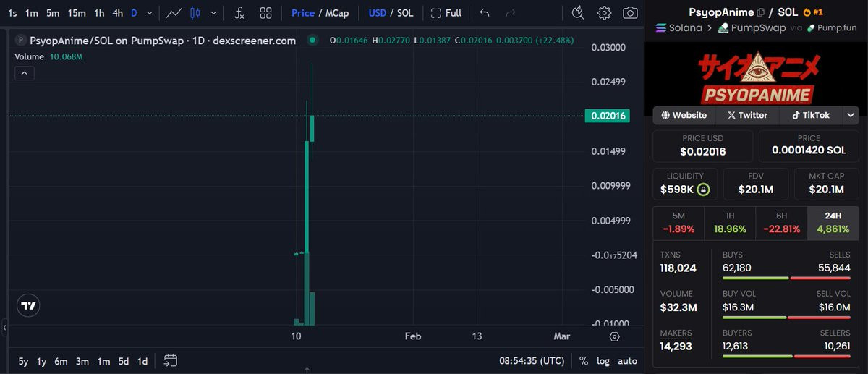The height and width of the screenshot is (374, 868).
Task: Open chart in Full screen
Action: click(446, 13)
